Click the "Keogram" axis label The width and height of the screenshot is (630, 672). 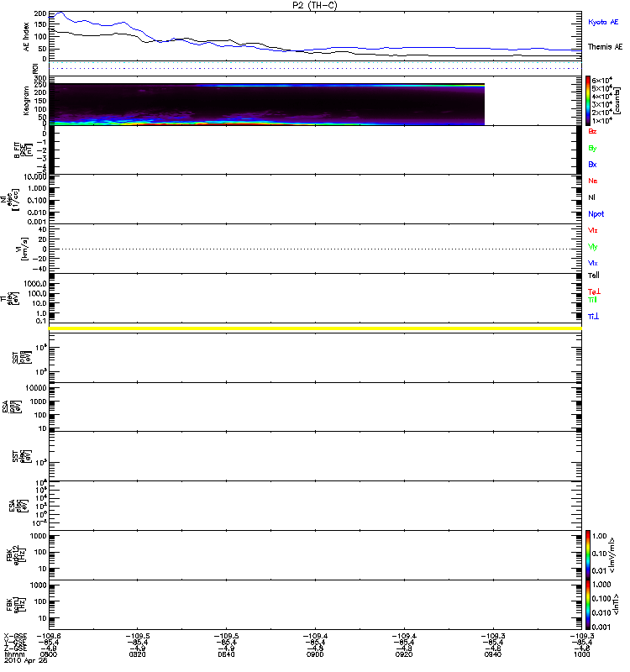(x=26, y=101)
